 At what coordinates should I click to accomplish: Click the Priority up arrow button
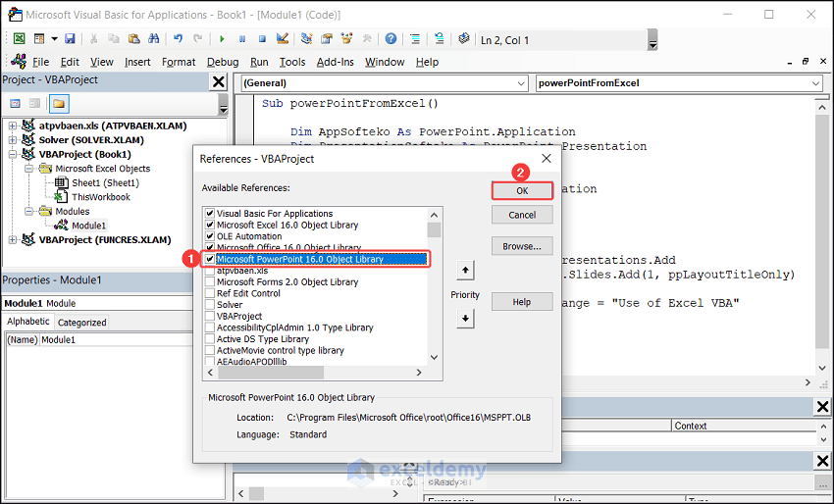(465, 270)
